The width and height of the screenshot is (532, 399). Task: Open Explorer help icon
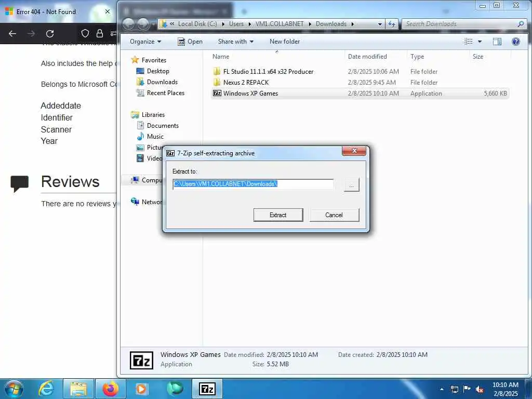[x=516, y=42]
